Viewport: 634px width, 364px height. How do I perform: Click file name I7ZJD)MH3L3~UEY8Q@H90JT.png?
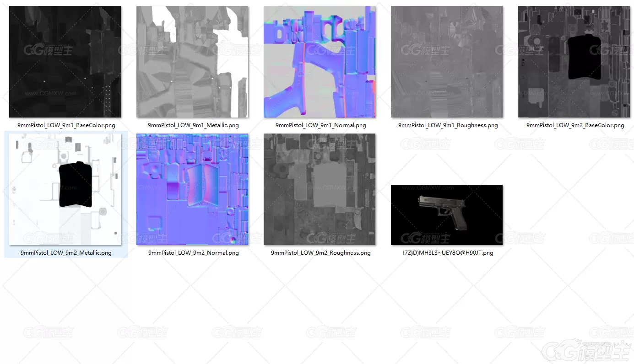tap(448, 253)
